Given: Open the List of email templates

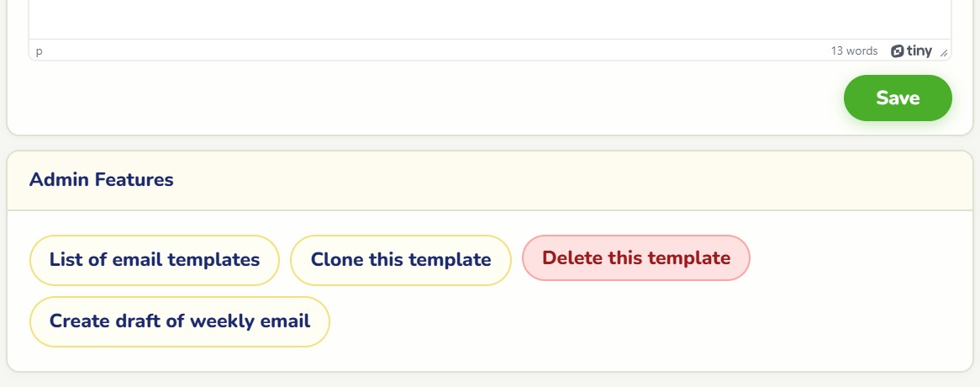Looking at the screenshot, I should tap(155, 260).
